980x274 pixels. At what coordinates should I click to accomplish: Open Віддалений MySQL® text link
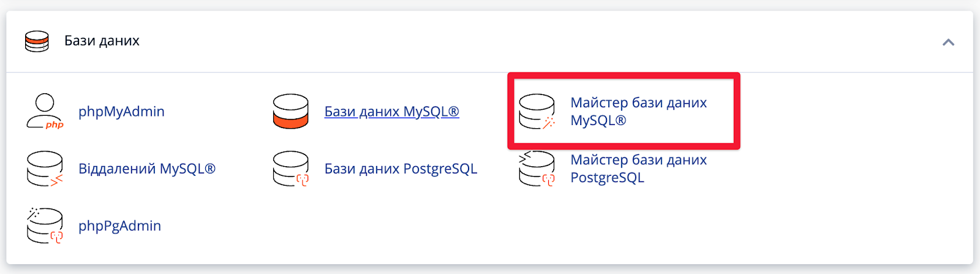coord(147,169)
